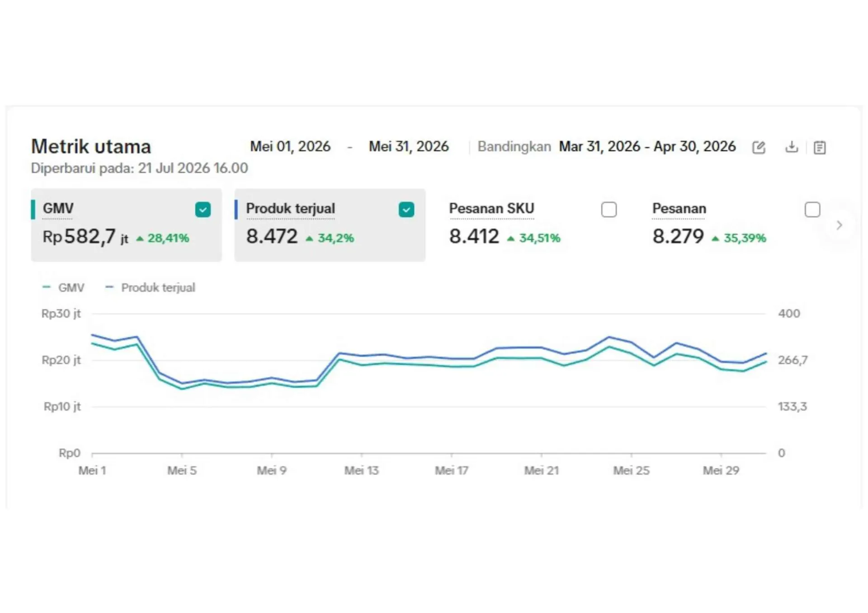Click the edit comparison period icon

[x=758, y=147]
